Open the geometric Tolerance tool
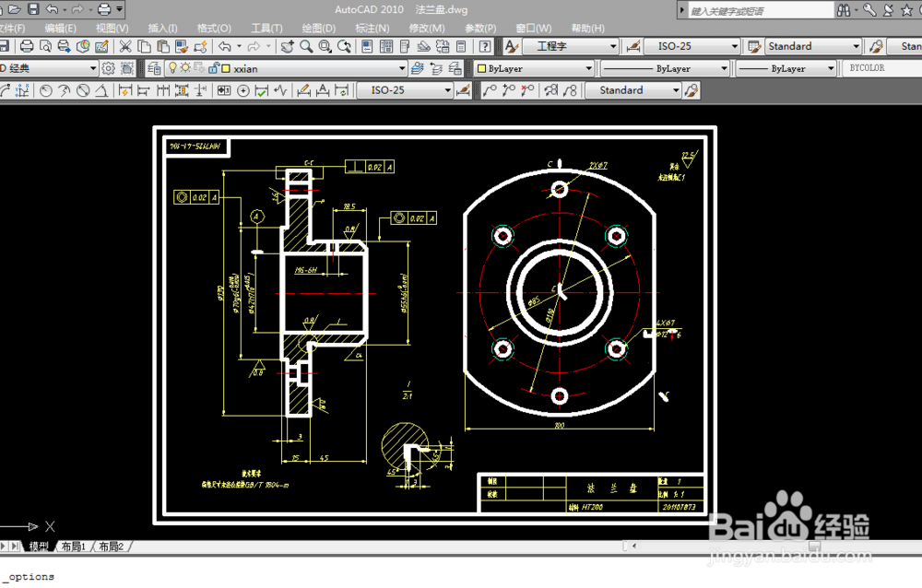922x588 pixels. (x=224, y=90)
